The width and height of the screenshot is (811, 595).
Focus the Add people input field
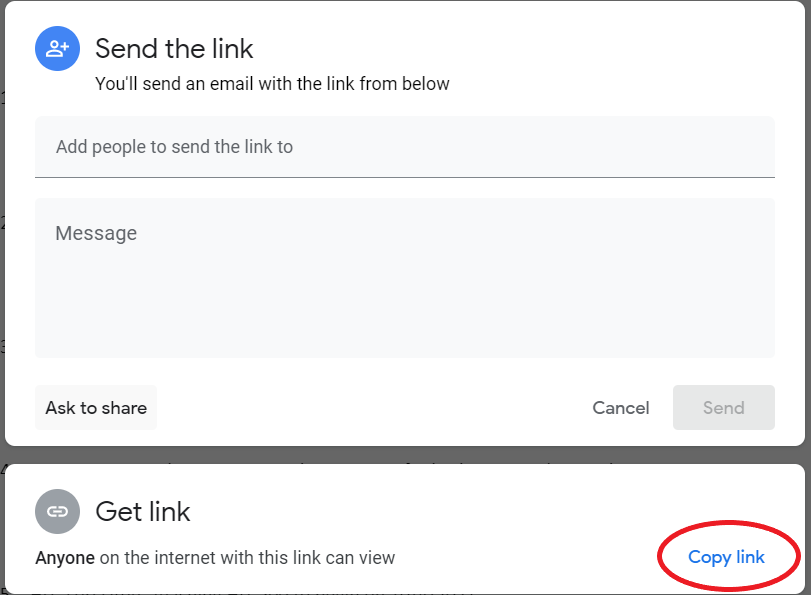405,147
